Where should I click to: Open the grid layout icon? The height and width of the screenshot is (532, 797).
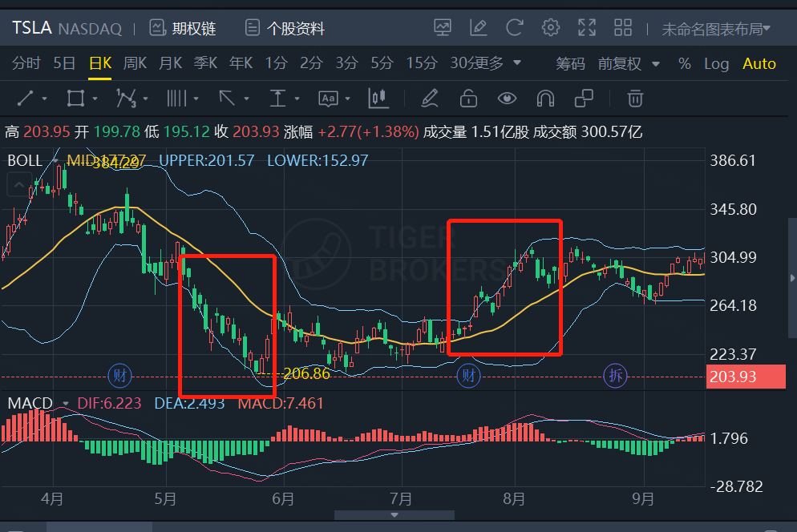[x=623, y=27]
